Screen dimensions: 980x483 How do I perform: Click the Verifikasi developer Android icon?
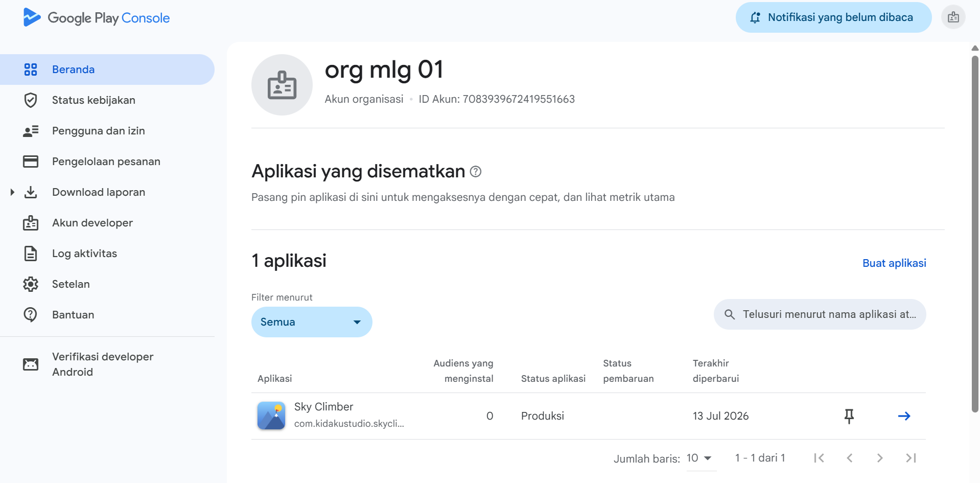pyautogui.click(x=31, y=364)
